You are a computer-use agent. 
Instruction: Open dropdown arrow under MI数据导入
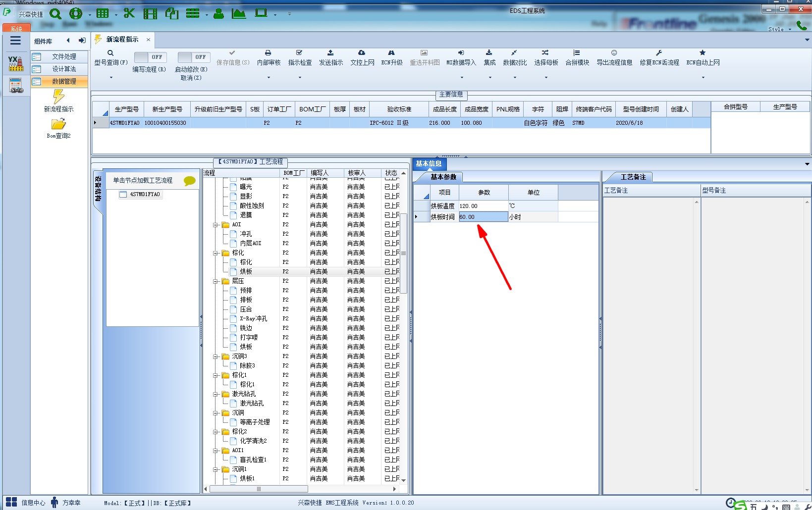[x=462, y=77]
